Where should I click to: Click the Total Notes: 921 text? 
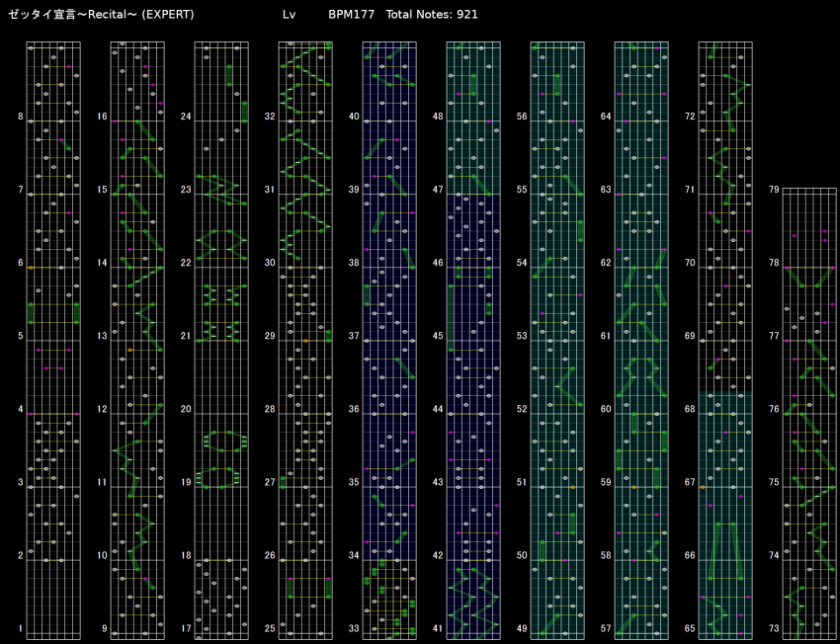[x=432, y=15]
